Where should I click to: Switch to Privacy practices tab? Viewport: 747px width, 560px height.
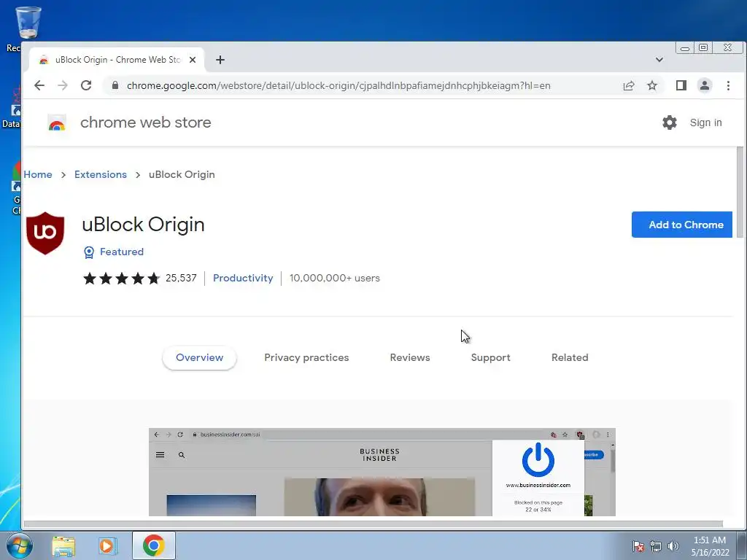coord(306,357)
